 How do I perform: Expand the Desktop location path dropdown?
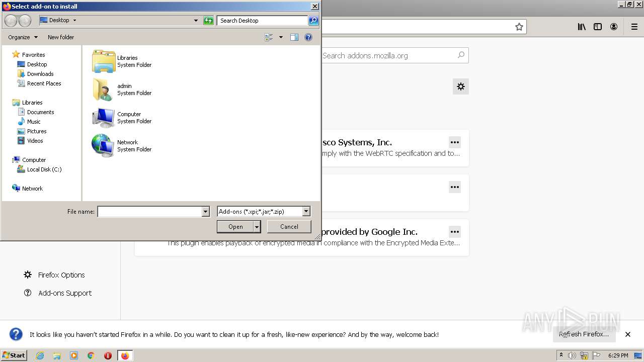[75, 21]
